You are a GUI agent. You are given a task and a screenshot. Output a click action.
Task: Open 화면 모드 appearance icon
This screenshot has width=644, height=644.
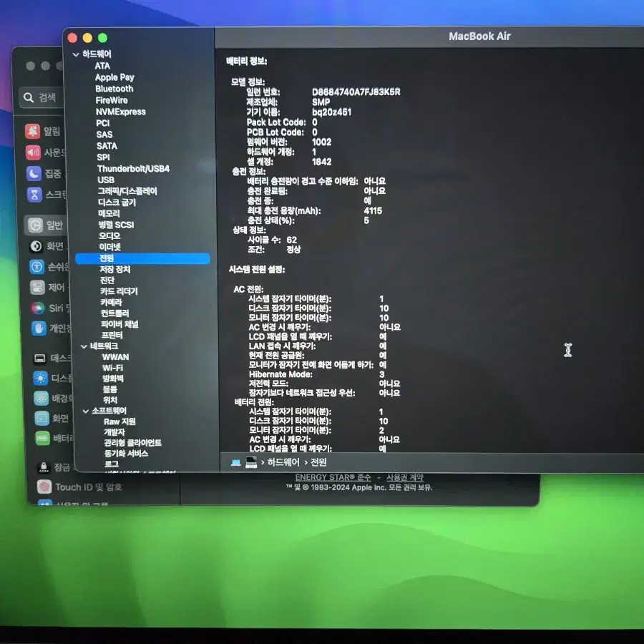[x=36, y=246]
